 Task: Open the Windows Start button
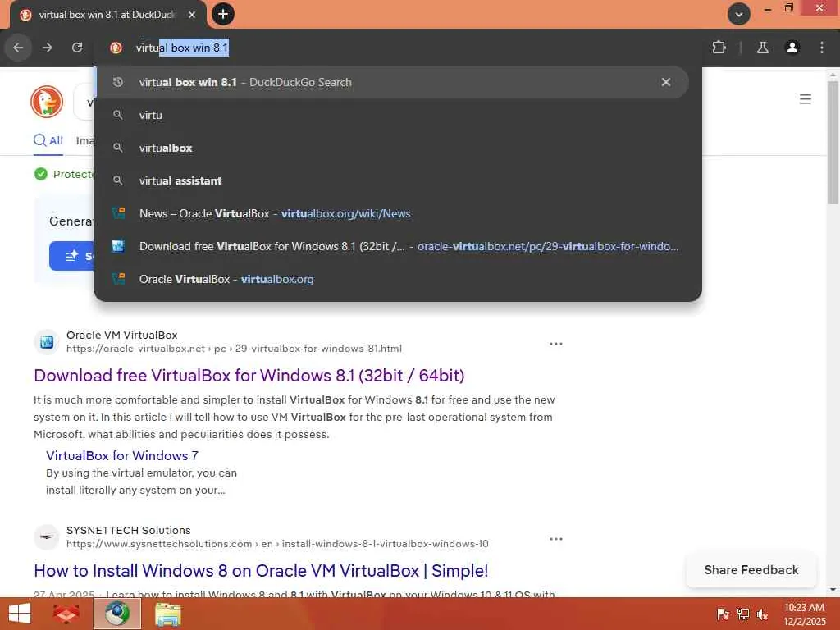tap(20, 614)
